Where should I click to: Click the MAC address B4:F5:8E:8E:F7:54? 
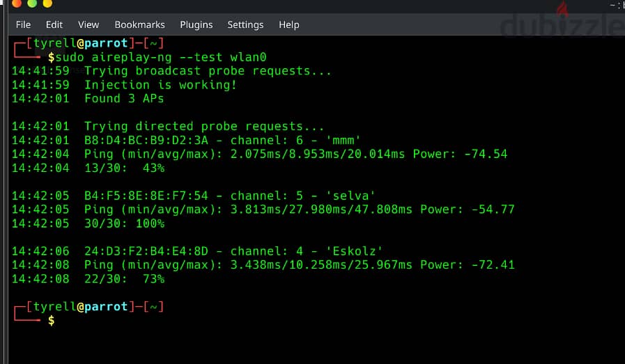(x=146, y=196)
